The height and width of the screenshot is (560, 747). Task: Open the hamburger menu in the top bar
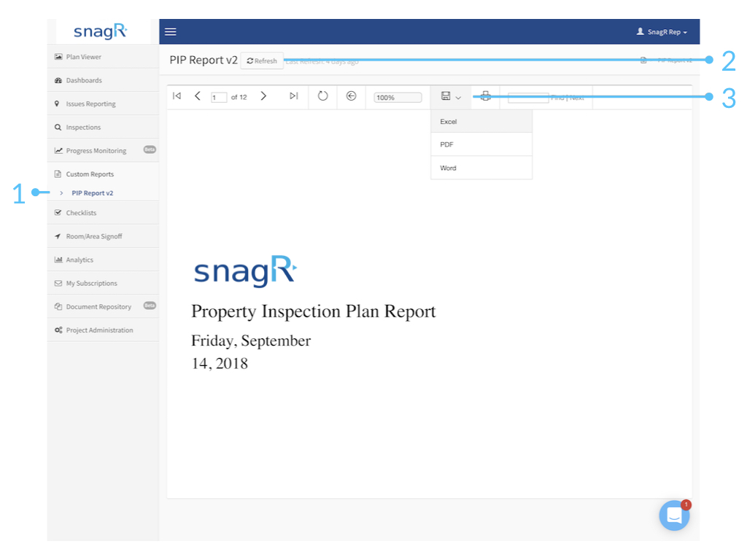(x=170, y=32)
